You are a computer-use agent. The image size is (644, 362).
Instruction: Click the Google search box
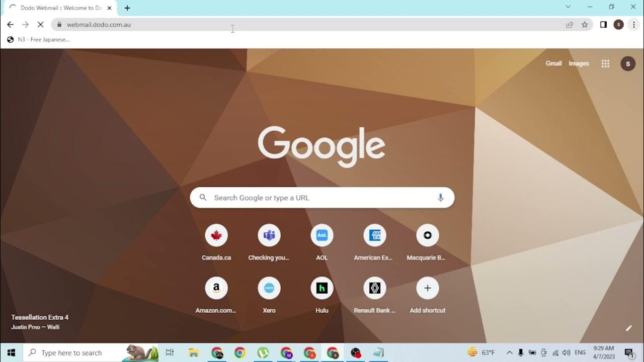[x=322, y=198]
